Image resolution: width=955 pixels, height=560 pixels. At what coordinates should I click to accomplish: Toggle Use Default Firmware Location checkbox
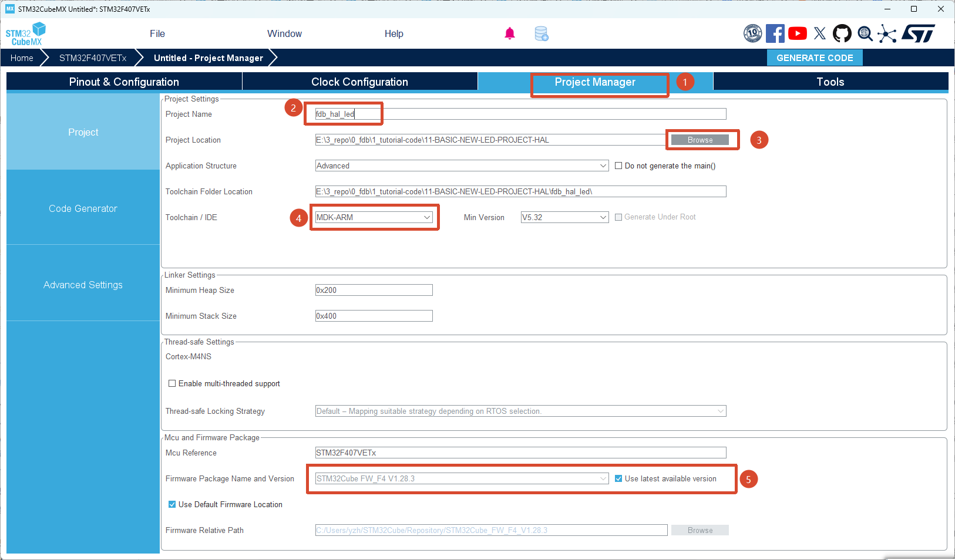pos(172,504)
